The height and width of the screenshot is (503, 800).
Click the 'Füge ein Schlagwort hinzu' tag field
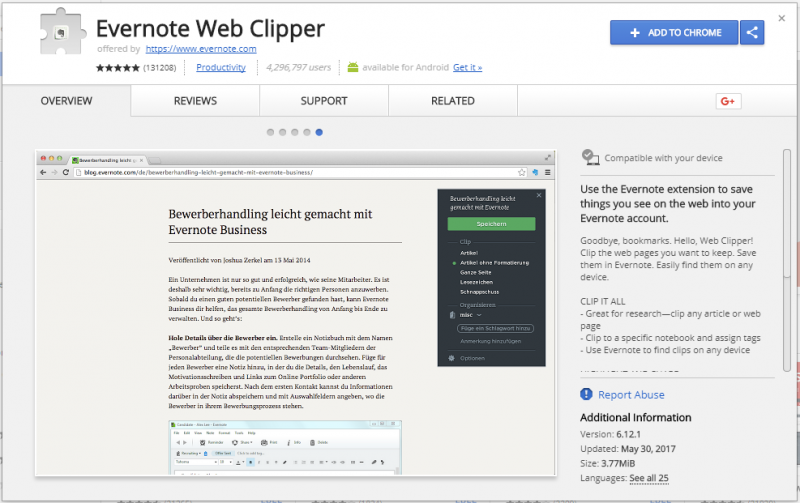pyautogui.click(x=495, y=329)
